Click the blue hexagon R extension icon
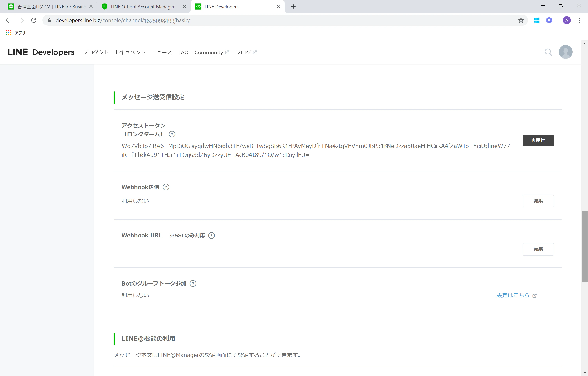This screenshot has width=588, height=376. [x=549, y=20]
